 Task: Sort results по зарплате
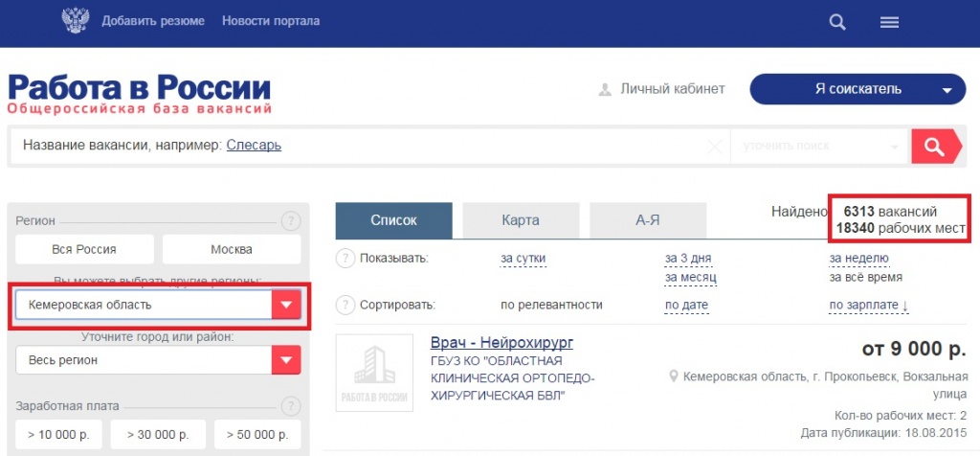[x=869, y=306]
